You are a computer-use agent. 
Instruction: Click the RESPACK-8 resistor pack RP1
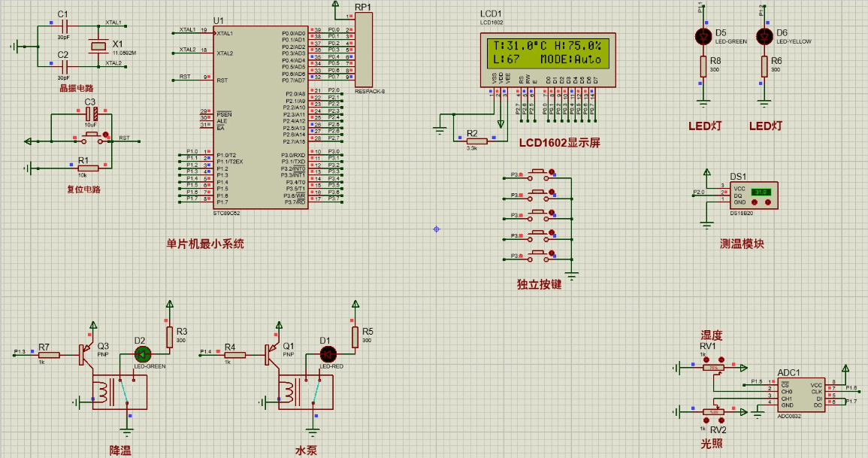pos(364,49)
